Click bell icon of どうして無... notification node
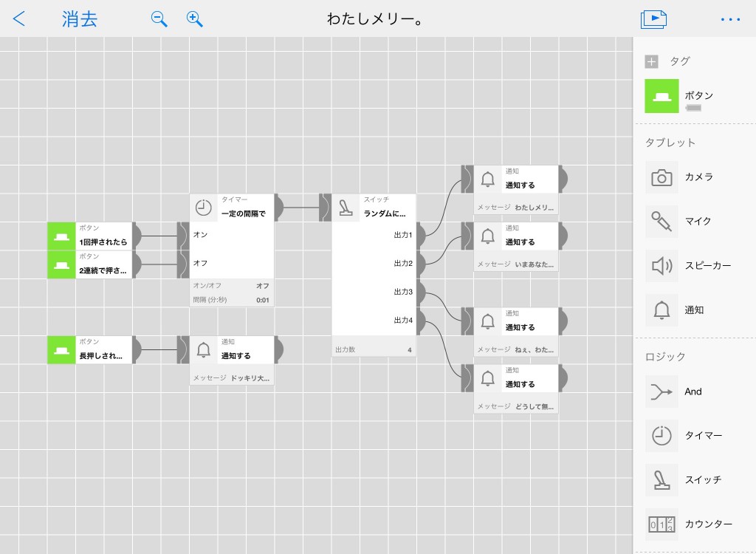Screen dimensions: 756x554 pyautogui.click(x=488, y=378)
